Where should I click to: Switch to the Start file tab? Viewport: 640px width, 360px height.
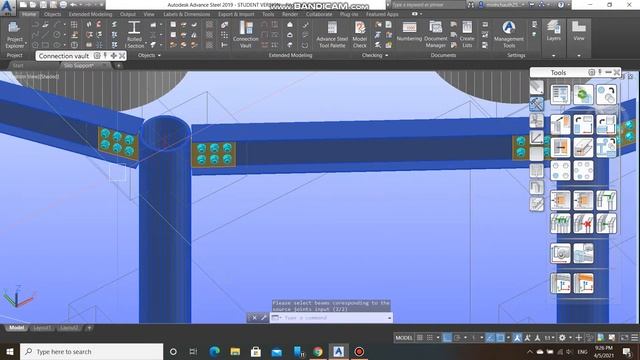tap(18, 65)
